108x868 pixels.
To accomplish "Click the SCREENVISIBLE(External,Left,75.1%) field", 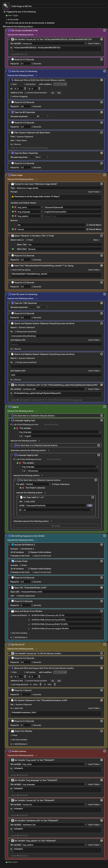I will (x=66, y=615).
